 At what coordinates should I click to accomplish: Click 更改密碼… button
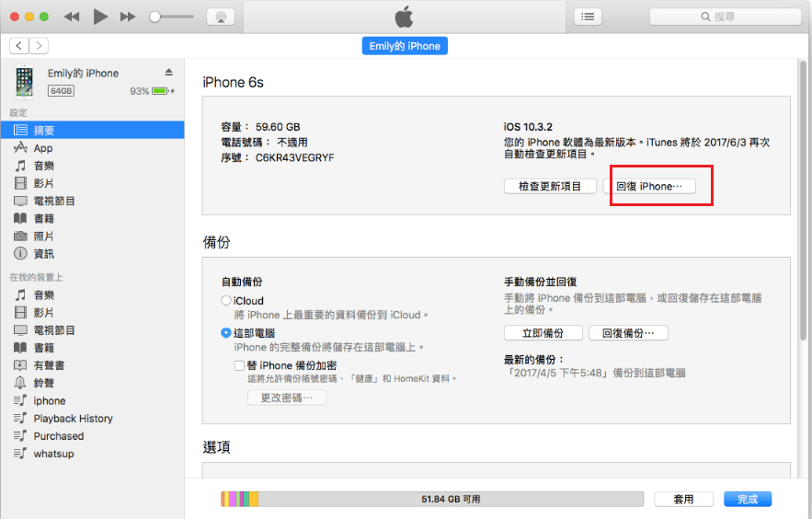click(x=287, y=398)
